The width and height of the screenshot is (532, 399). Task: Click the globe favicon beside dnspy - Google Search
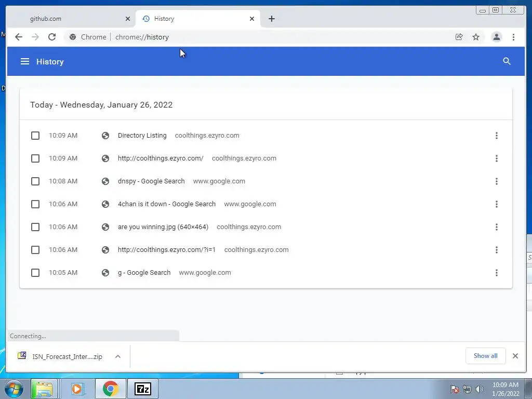point(105,181)
